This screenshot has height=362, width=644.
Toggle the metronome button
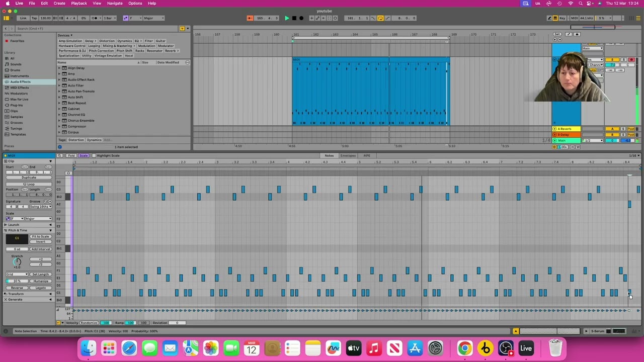click(x=95, y=18)
